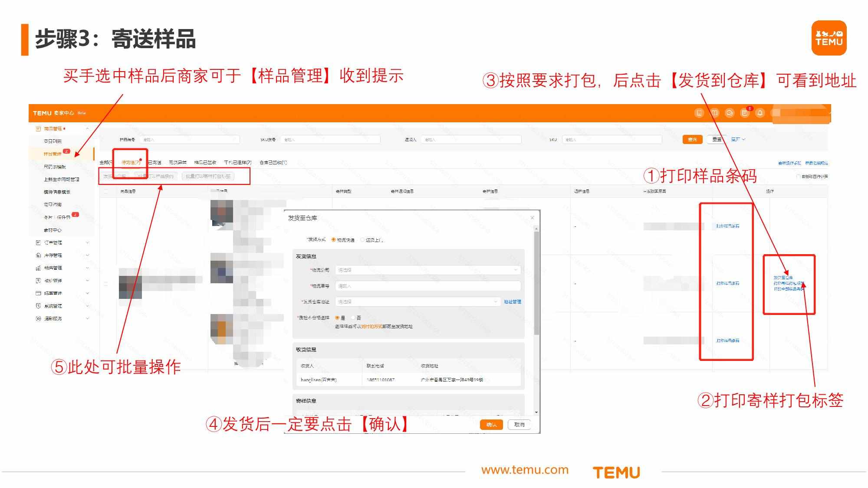The height and width of the screenshot is (488, 868).
Task: Click the 结算管理 card sidebar icon
Action: [38, 293]
